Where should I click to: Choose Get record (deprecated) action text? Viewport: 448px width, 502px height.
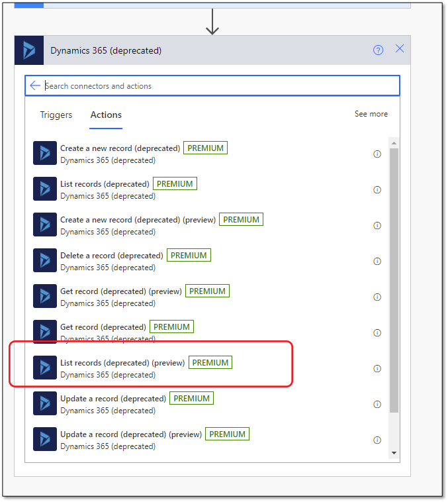103,327
